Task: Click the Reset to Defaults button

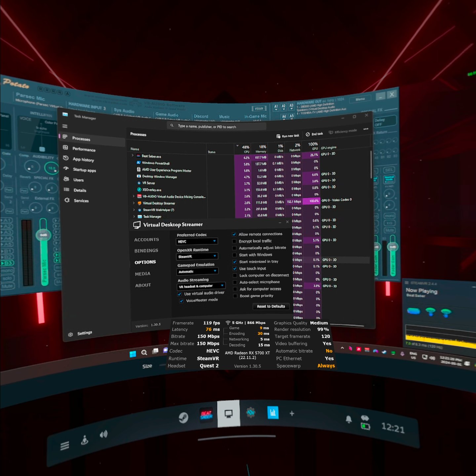Action: pyautogui.click(x=271, y=306)
